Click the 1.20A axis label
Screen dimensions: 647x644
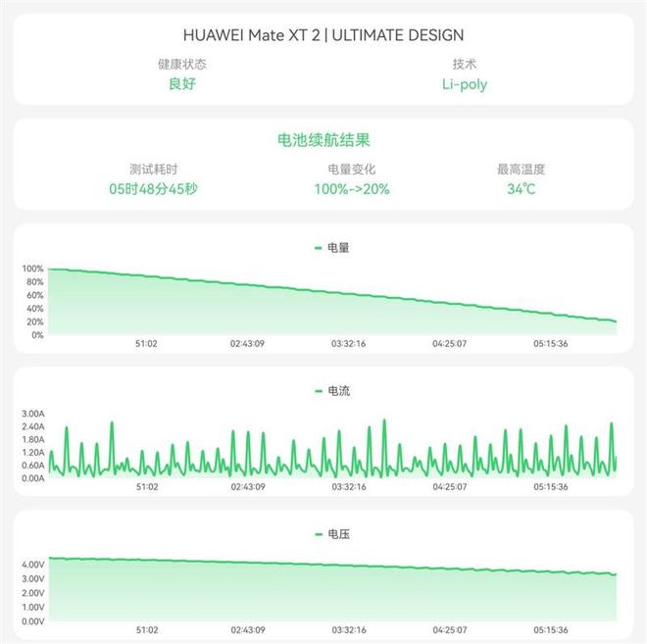(33, 452)
